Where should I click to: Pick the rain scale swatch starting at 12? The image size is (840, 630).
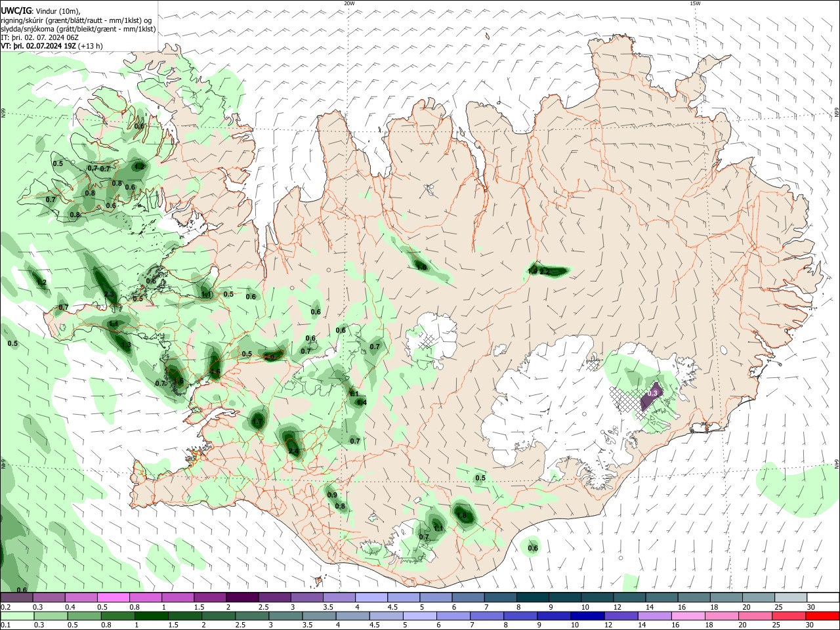[x=621, y=616]
